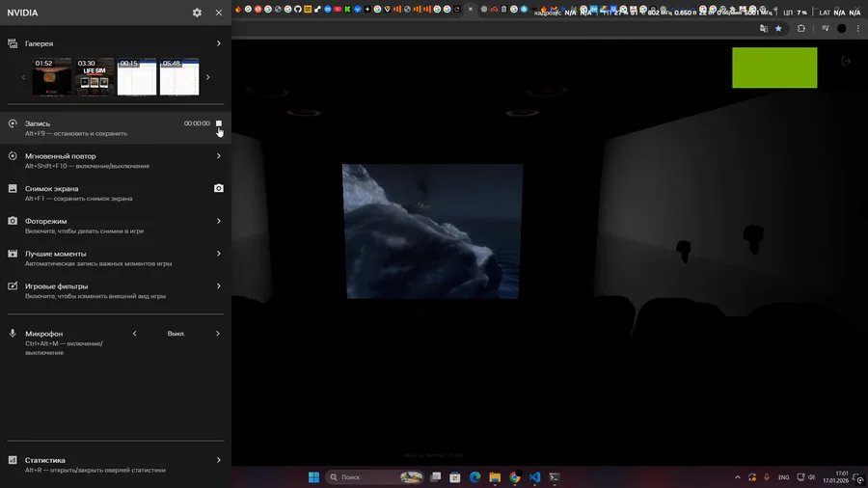Open the gallery clip labeled 00:15
The width and height of the screenshot is (868, 488).
137,77
